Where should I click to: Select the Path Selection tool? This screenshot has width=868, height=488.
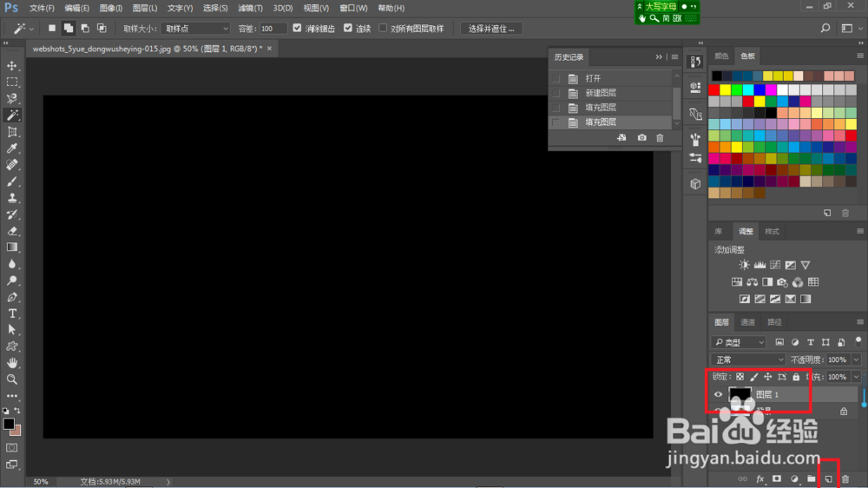click(x=11, y=330)
